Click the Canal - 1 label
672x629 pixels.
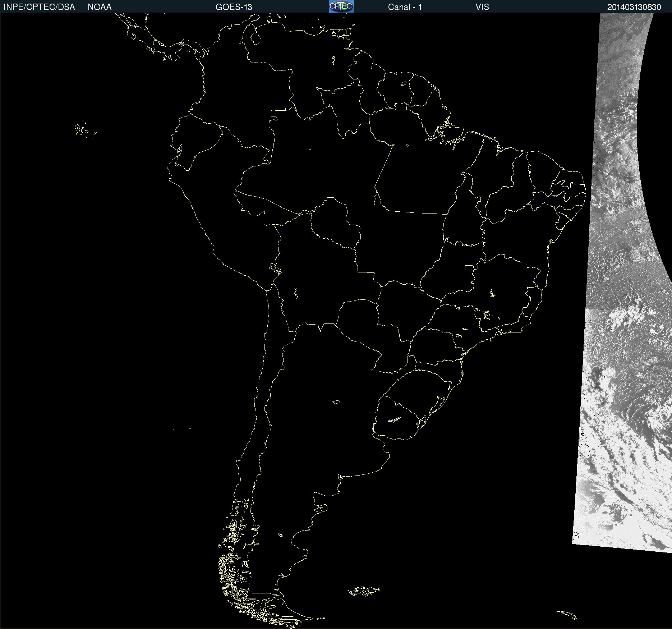point(405,7)
